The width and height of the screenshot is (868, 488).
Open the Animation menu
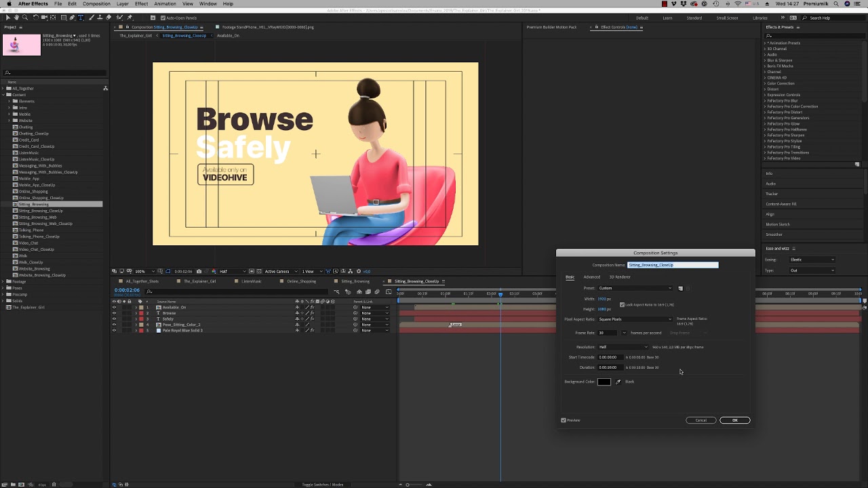pos(165,3)
